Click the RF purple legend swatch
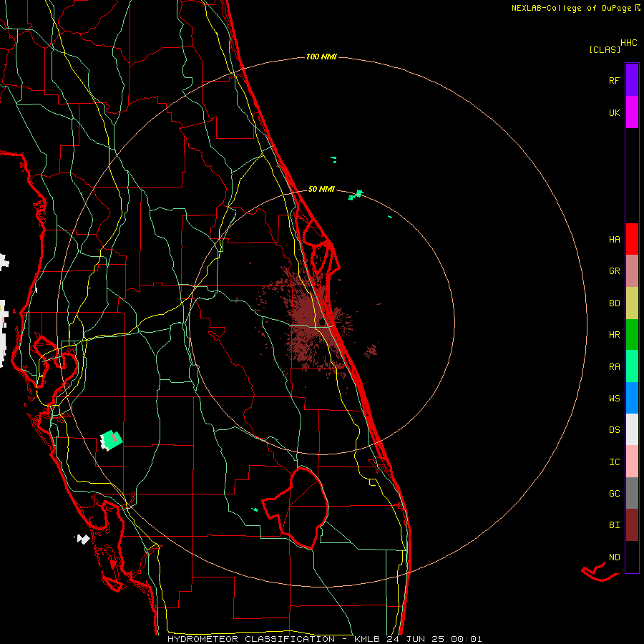This screenshot has width=644, height=644. pos(632,80)
